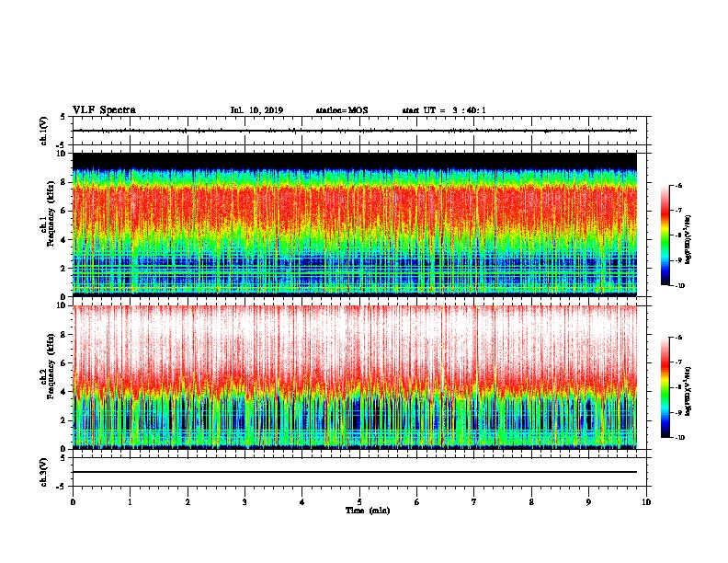This screenshot has height=563, width=728.
Task: Click the -6 label on ch.1 color bar
Action: coord(678,185)
